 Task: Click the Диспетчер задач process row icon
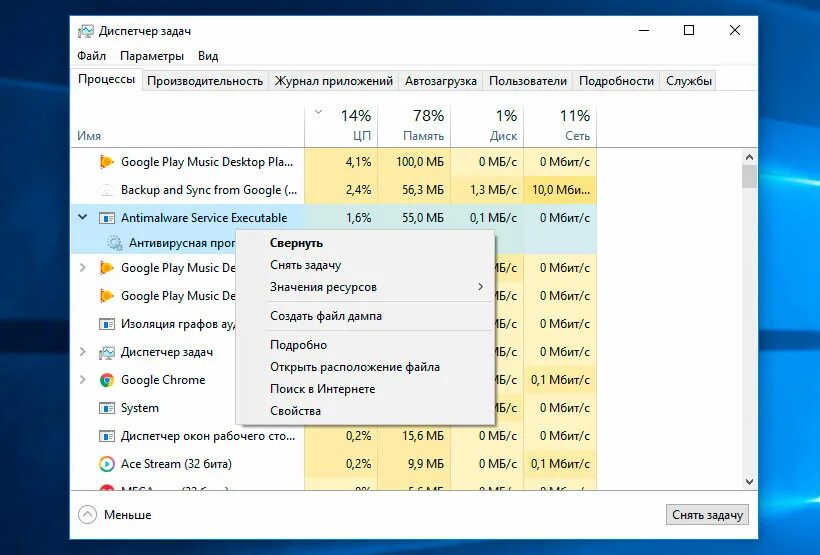[x=107, y=353]
